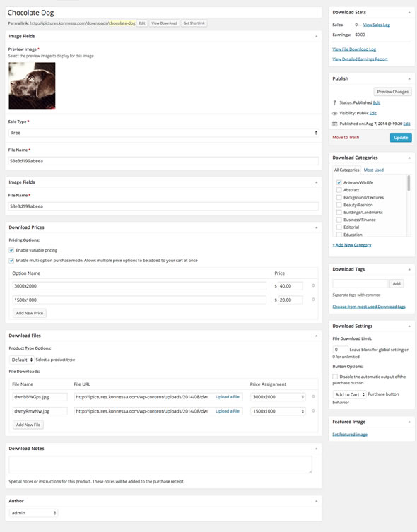Image resolution: width=417 pixels, height=532 pixels.
Task: Switch to the Most Used categories tab
Action: click(374, 170)
